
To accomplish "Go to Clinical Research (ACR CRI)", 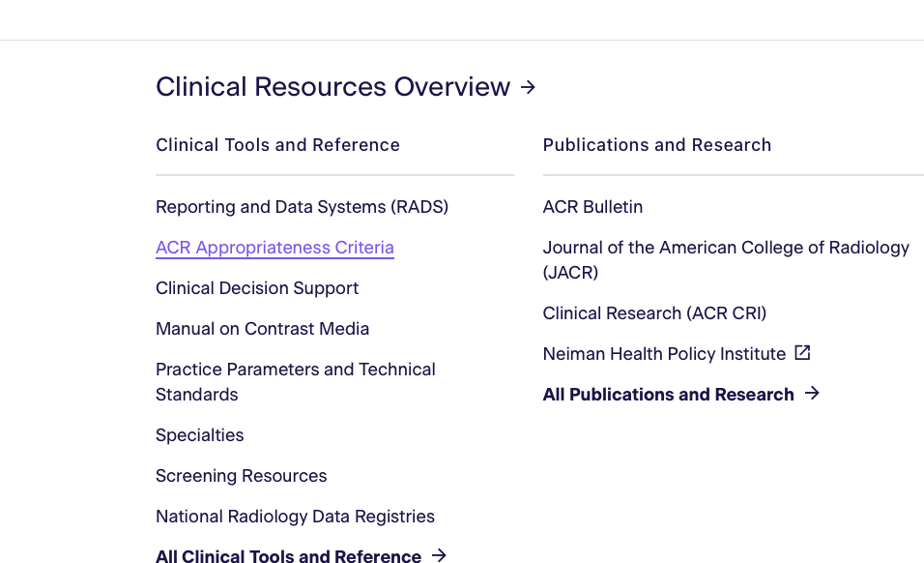I will [654, 313].
